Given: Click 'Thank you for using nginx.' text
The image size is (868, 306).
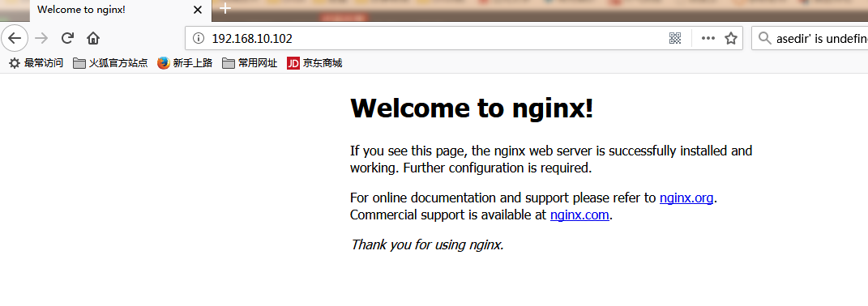Looking at the screenshot, I should coord(427,244).
